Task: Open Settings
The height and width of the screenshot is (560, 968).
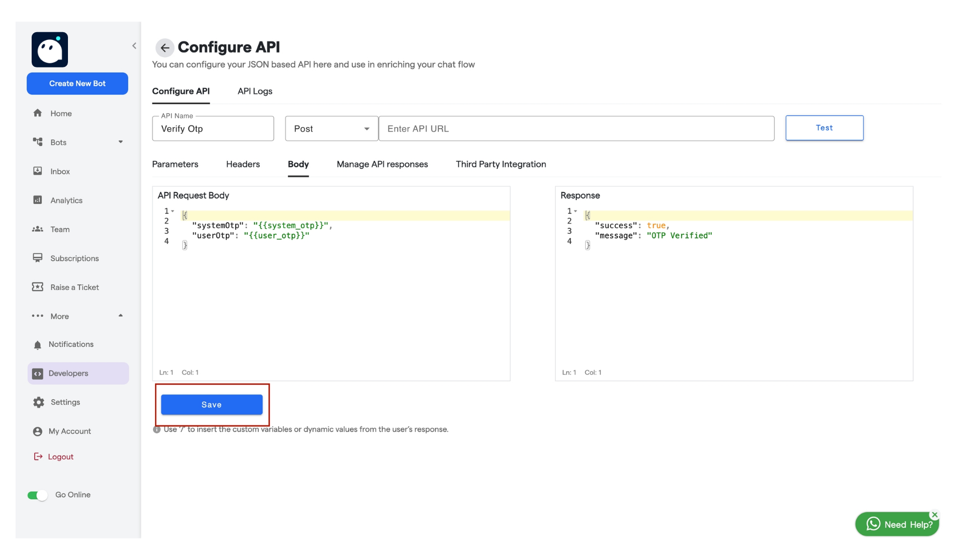Action: [x=64, y=402]
